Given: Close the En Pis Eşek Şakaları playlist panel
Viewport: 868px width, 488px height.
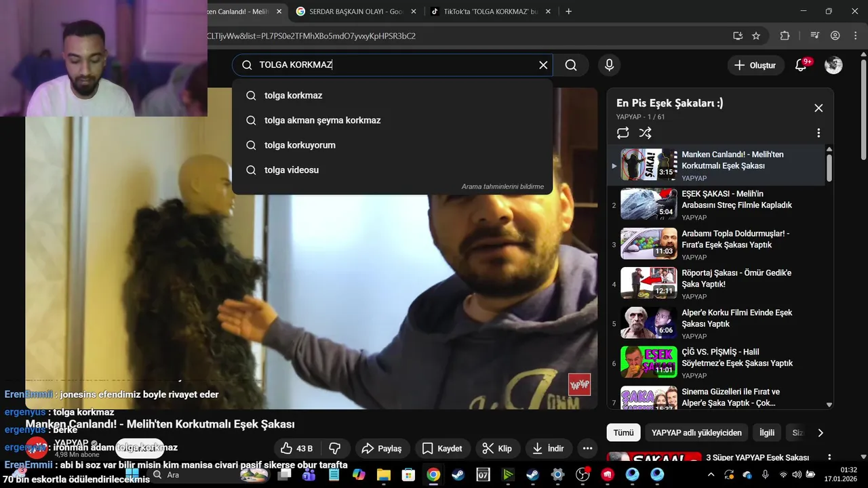Looking at the screenshot, I should (x=818, y=108).
